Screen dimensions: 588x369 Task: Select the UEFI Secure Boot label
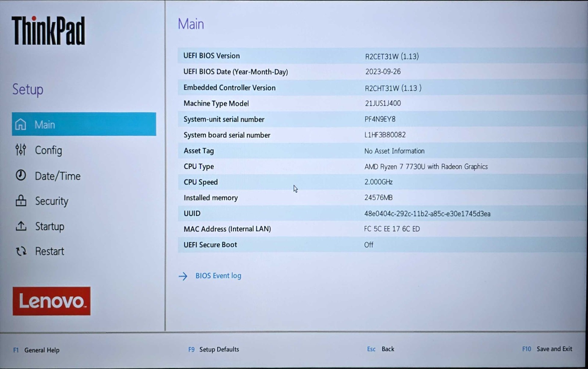pos(210,244)
